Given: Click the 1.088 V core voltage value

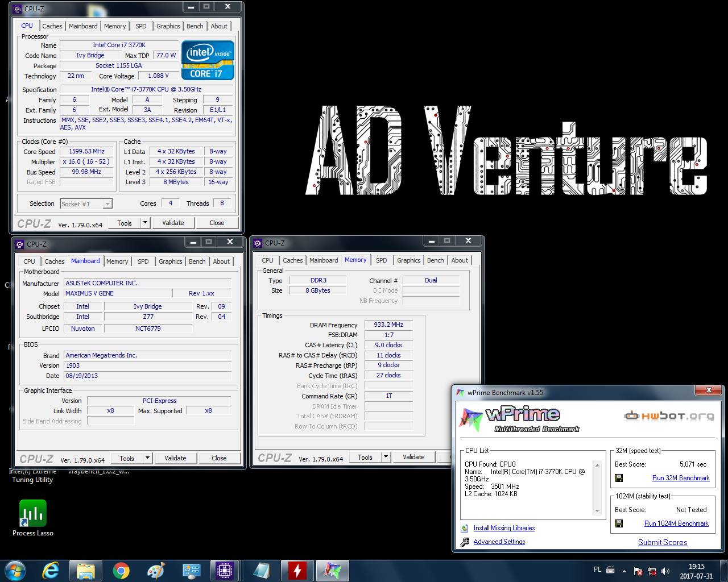Looking at the screenshot, I should (159, 76).
